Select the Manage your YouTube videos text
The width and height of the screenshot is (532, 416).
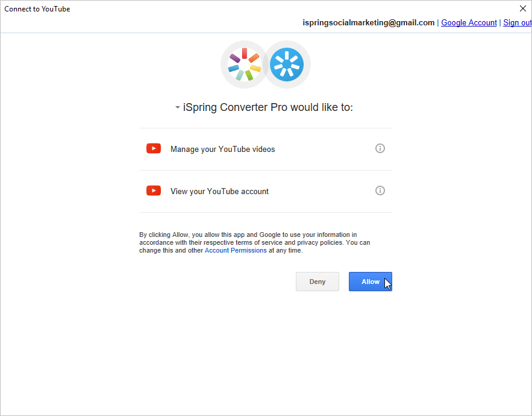pos(222,150)
